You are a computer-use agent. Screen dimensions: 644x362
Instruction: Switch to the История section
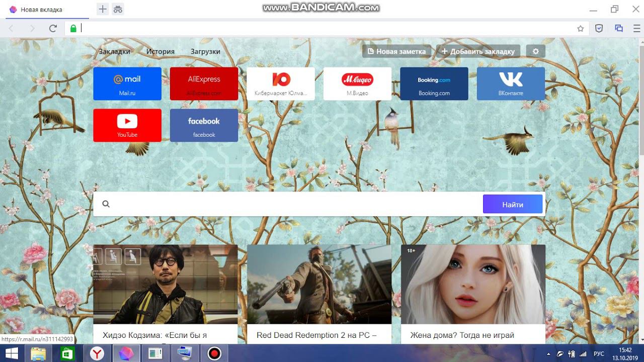coord(160,51)
